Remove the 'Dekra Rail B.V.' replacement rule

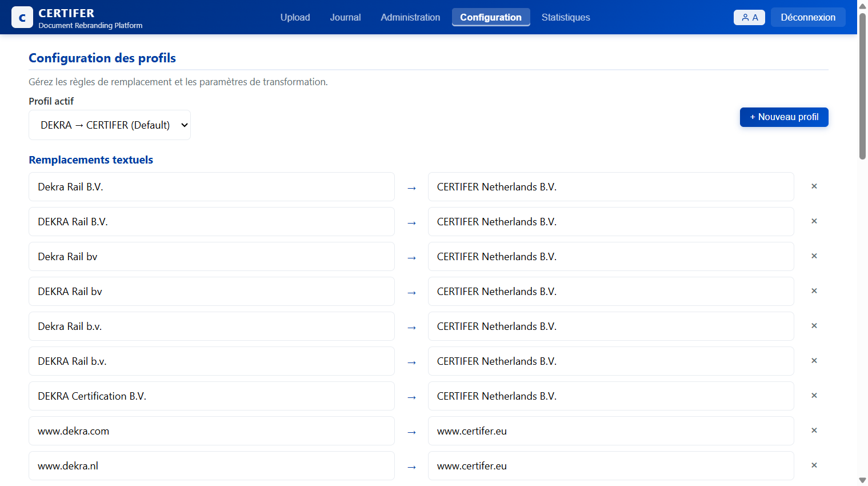click(814, 186)
